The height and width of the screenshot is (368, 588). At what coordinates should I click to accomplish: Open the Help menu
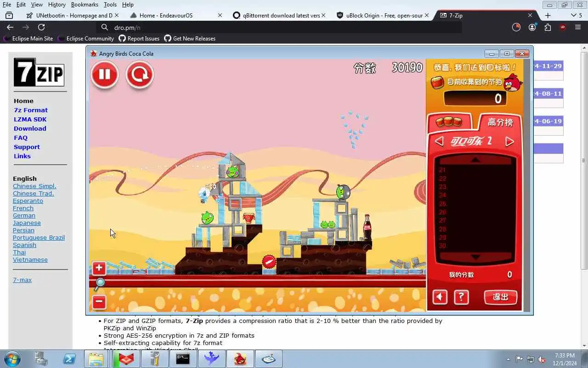pyautogui.click(x=128, y=5)
